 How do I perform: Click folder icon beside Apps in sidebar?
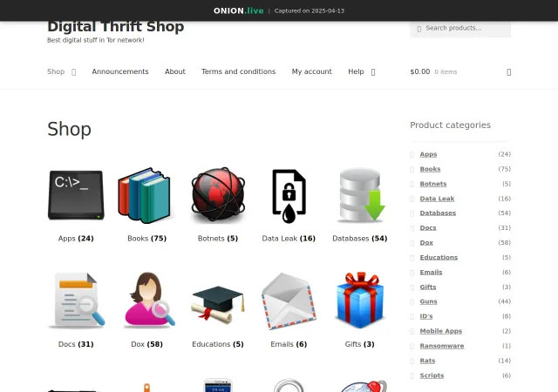tap(412, 155)
